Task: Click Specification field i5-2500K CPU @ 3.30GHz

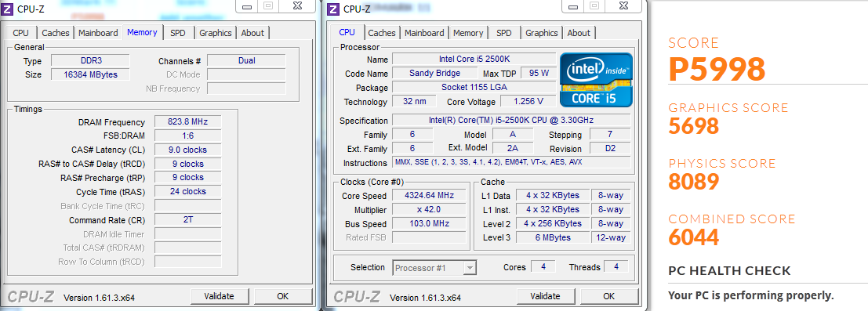Action: pyautogui.click(x=511, y=120)
